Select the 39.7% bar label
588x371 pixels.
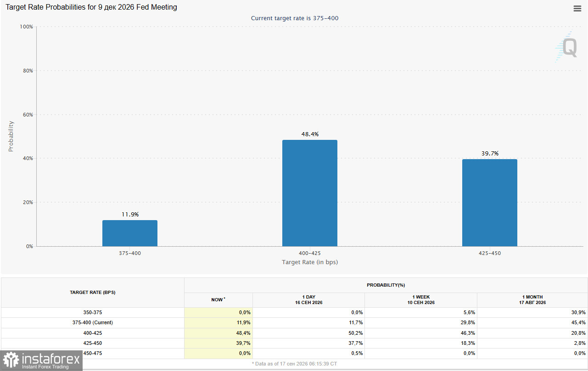click(x=490, y=153)
